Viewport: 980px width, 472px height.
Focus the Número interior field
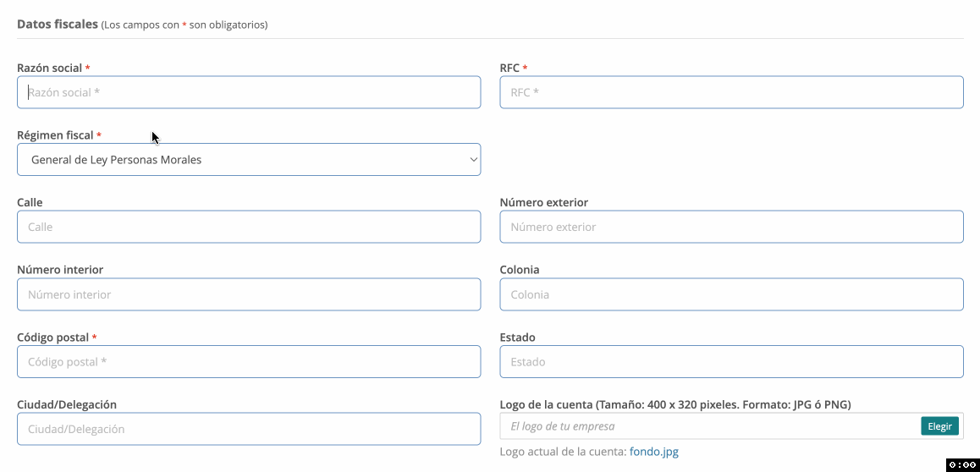click(x=249, y=294)
